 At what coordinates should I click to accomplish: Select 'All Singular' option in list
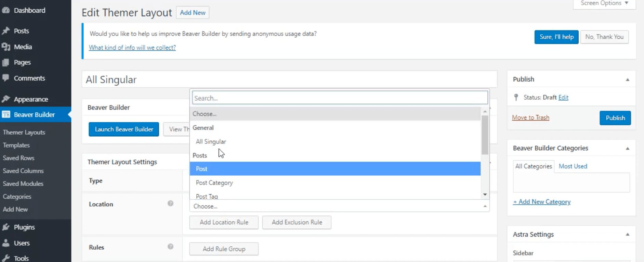point(335,141)
